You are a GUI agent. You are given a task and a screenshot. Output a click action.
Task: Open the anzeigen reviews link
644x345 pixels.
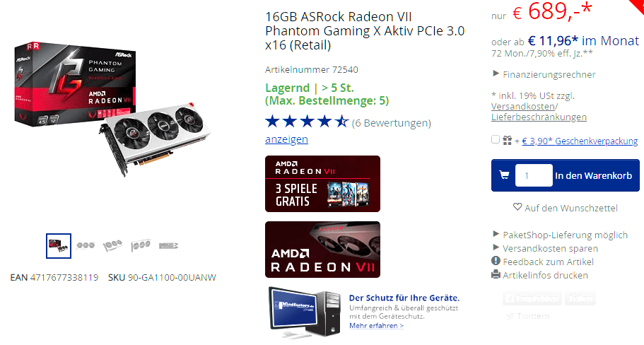pos(287,139)
